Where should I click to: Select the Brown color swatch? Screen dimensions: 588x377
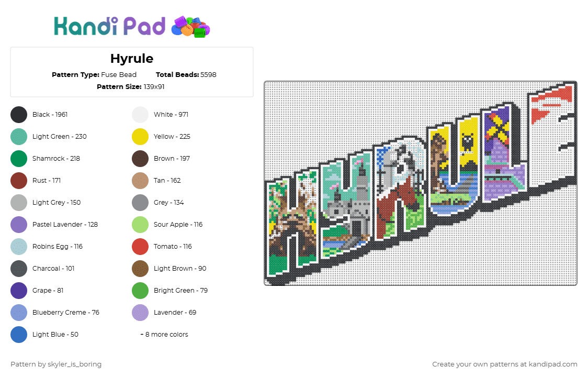pos(140,159)
